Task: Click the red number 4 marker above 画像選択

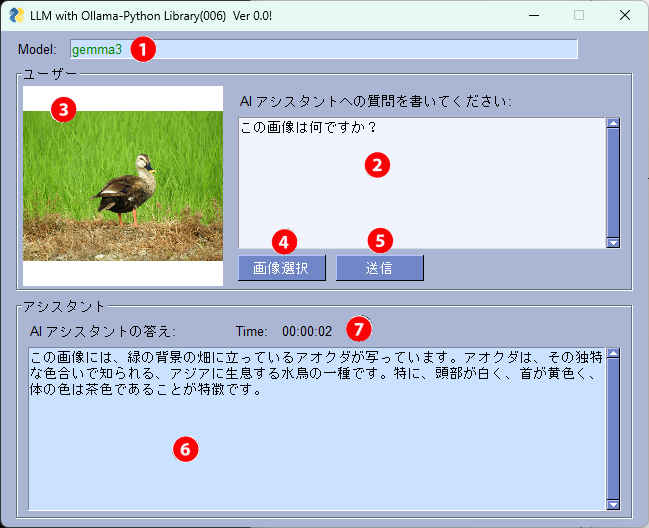Action: pyautogui.click(x=284, y=241)
